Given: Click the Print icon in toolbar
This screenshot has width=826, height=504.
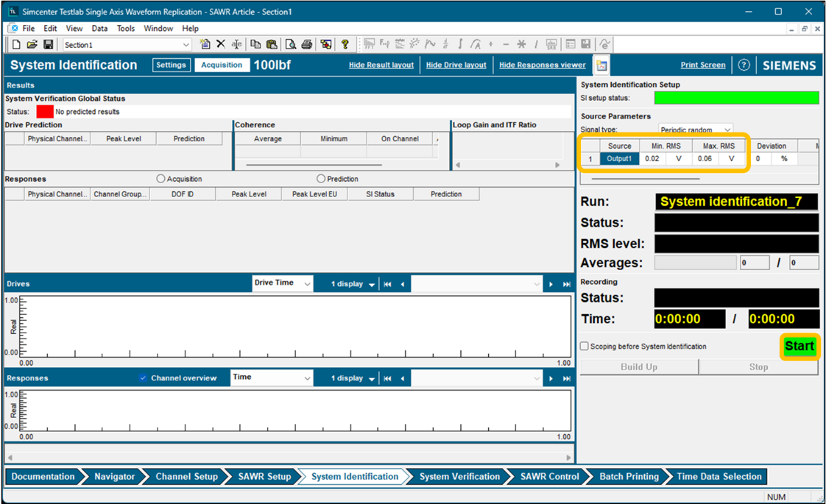Looking at the screenshot, I should [x=307, y=45].
